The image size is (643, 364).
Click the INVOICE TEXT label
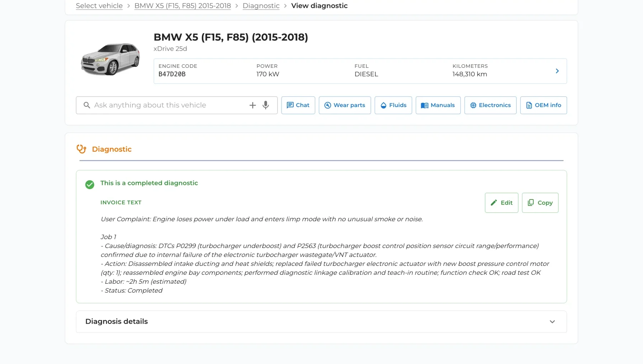tap(121, 202)
